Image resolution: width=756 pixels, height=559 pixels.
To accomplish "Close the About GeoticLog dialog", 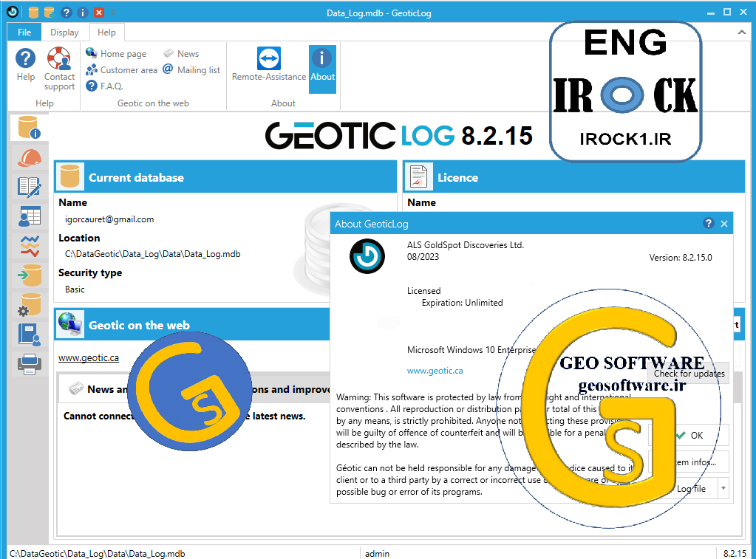I will pyautogui.click(x=724, y=224).
